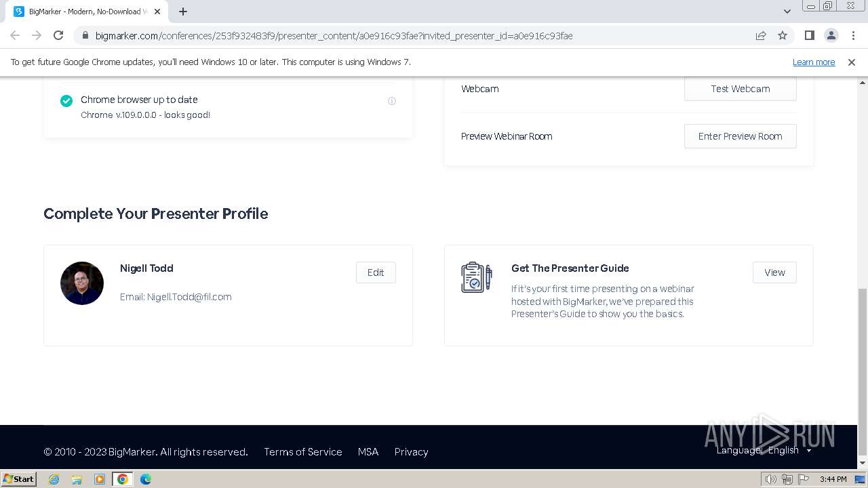
Task: Close the BigMarker tab
Action: click(157, 12)
